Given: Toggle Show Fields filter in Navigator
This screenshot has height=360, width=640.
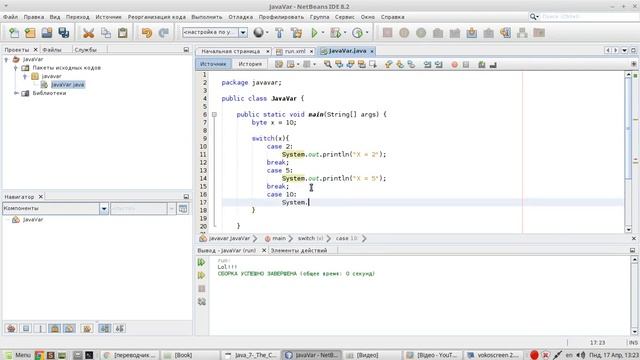Looking at the screenshot, I should pyautogui.click(x=26, y=328).
